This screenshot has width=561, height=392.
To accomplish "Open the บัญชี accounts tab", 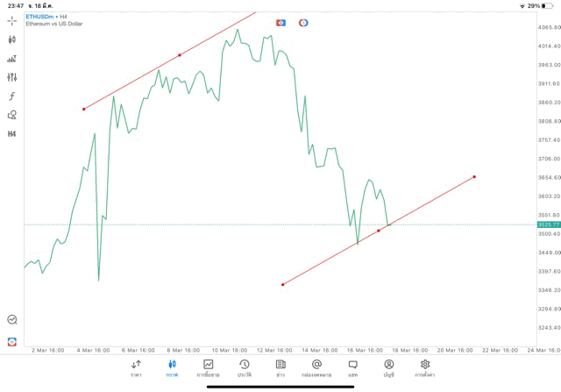I will (388, 367).
